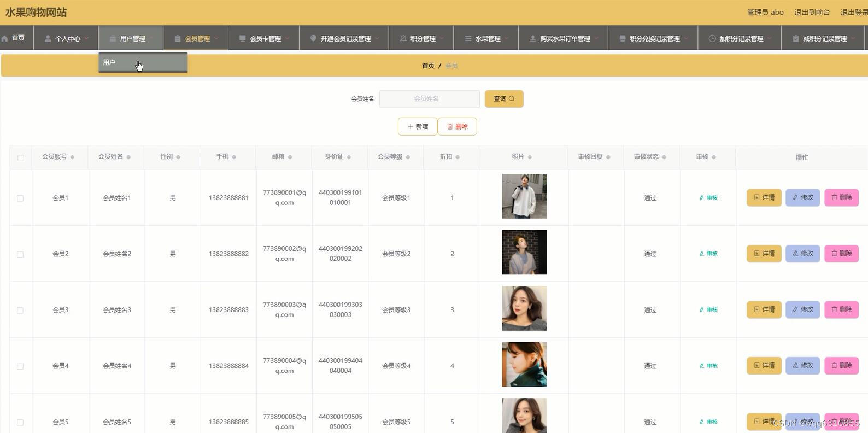Viewport: 868px width, 433px height.
Task: Click the icon beside 积分管理
Action: [x=403, y=38]
